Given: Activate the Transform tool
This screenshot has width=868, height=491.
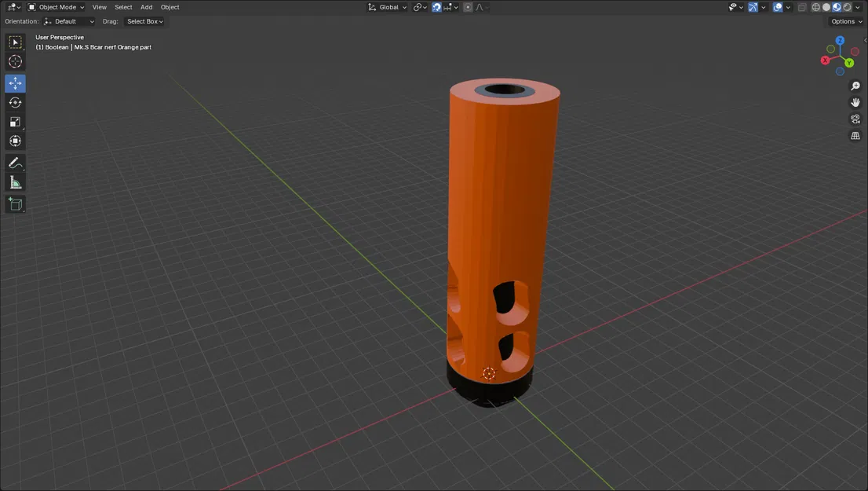Looking at the screenshot, I should (x=15, y=141).
